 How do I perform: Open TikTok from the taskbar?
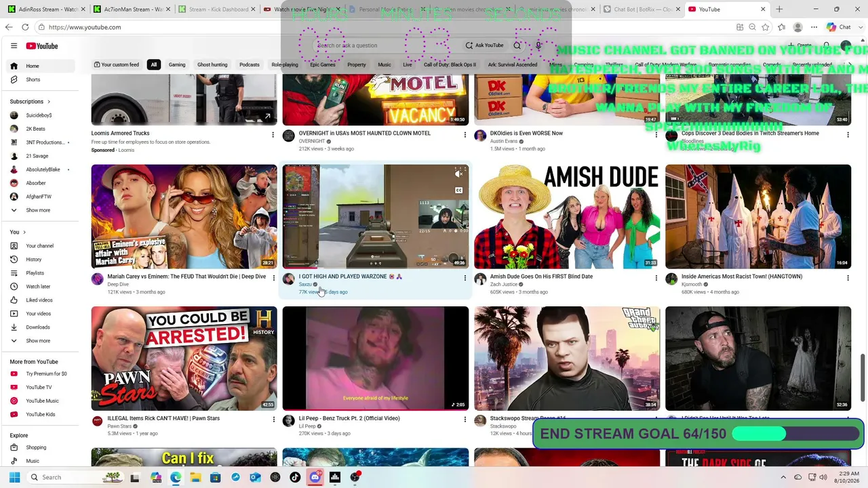(x=295, y=477)
